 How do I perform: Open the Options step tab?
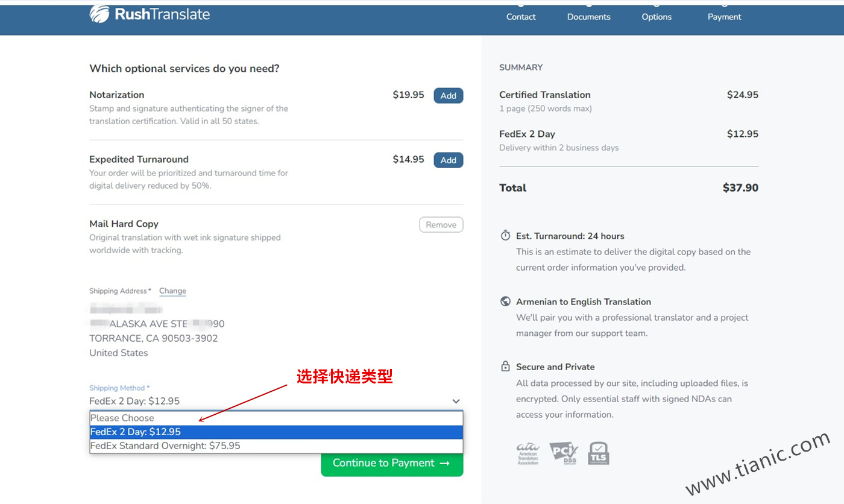tap(657, 17)
